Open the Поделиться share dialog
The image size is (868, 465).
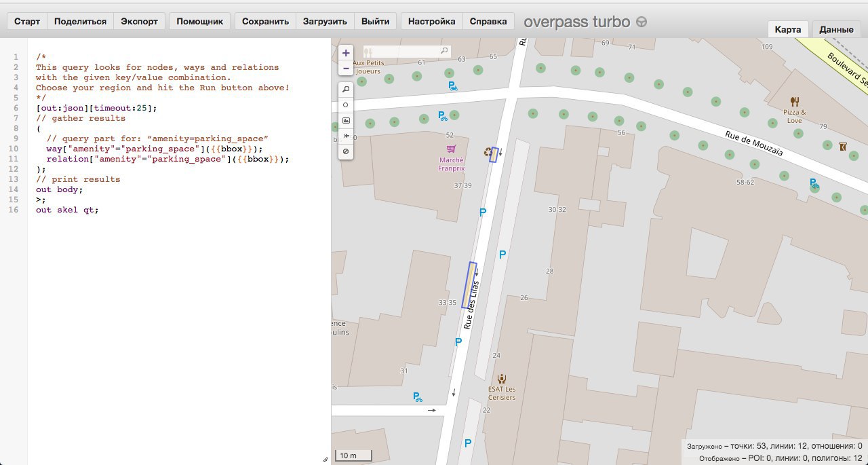click(81, 21)
